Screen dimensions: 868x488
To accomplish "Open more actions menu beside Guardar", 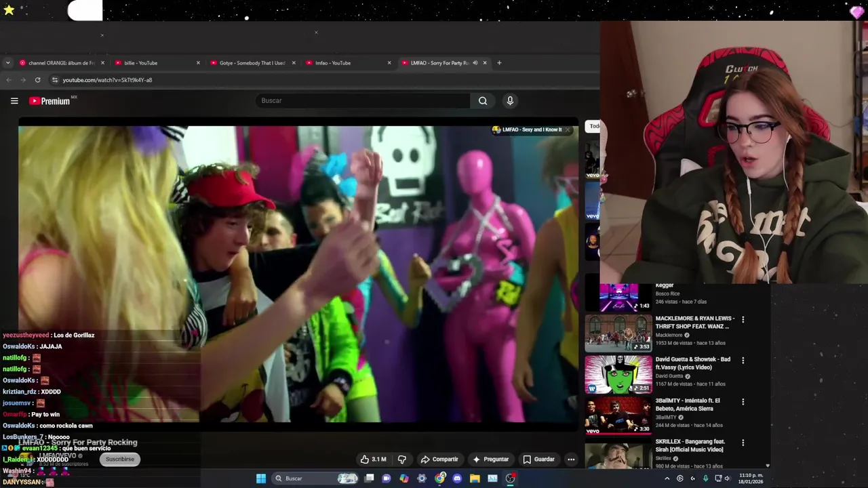I will [x=571, y=459].
